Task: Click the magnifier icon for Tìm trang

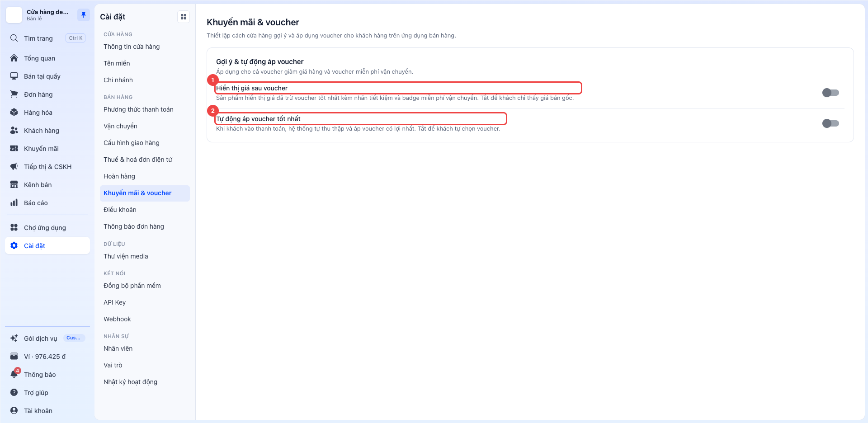Action: [14, 38]
